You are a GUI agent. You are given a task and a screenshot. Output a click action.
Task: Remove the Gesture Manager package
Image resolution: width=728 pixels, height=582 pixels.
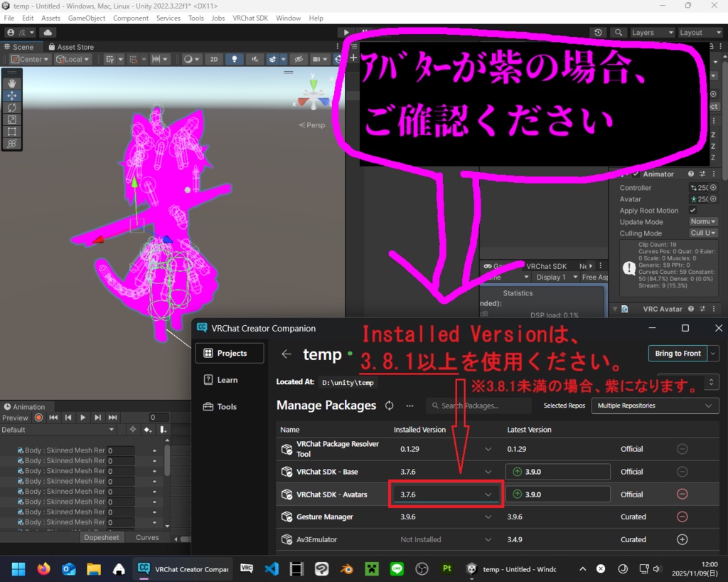tap(682, 517)
